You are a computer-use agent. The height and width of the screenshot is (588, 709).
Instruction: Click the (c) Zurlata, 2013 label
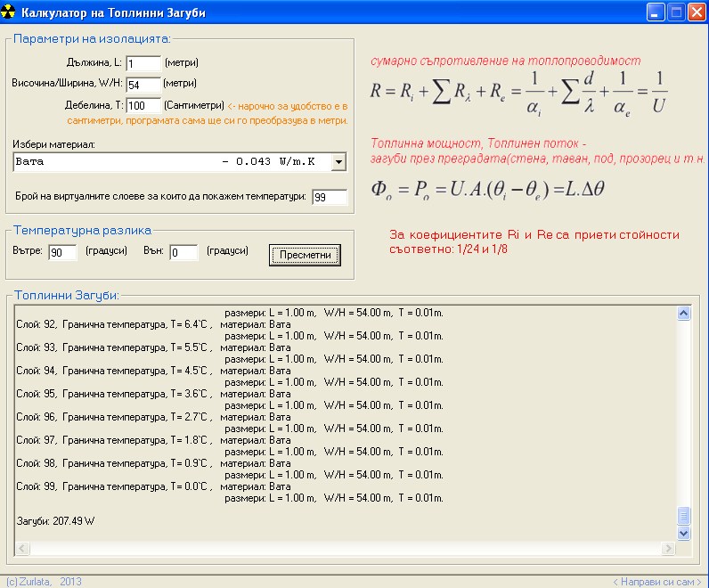[44, 582]
